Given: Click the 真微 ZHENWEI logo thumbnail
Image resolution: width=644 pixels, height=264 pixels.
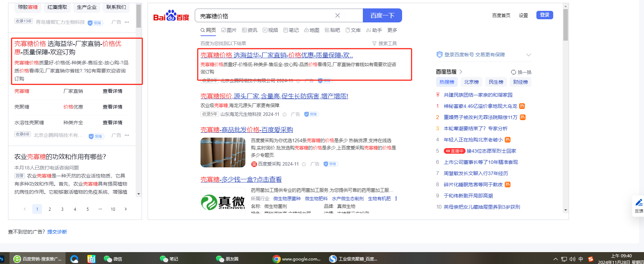Looking at the screenshot, I should [223, 200].
